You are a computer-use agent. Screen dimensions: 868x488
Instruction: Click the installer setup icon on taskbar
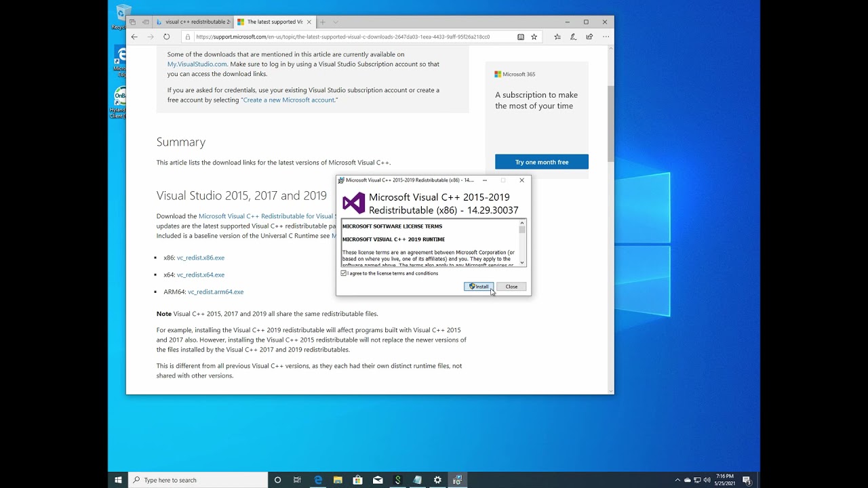point(458,480)
